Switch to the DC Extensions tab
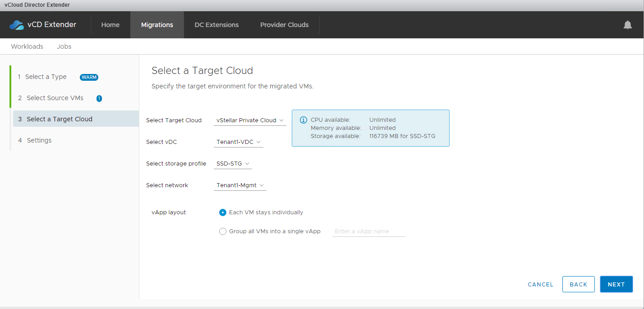The image size is (644, 309). click(x=216, y=25)
